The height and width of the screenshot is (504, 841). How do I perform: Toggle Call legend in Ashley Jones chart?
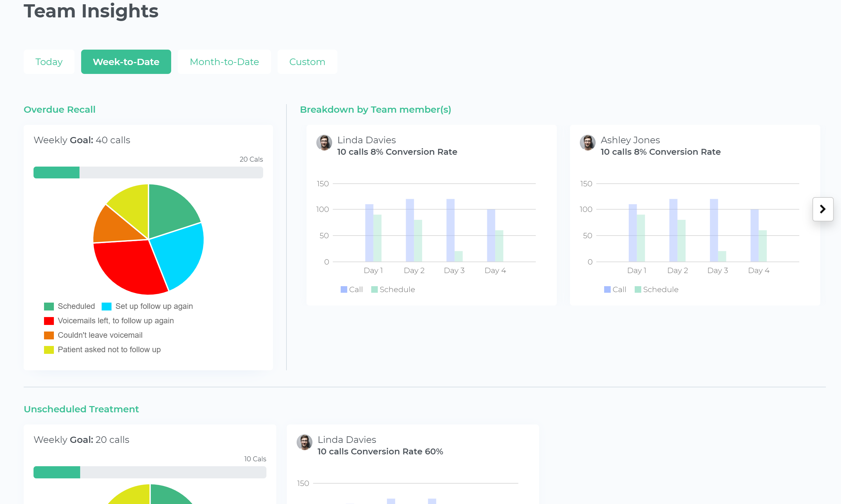click(x=615, y=289)
